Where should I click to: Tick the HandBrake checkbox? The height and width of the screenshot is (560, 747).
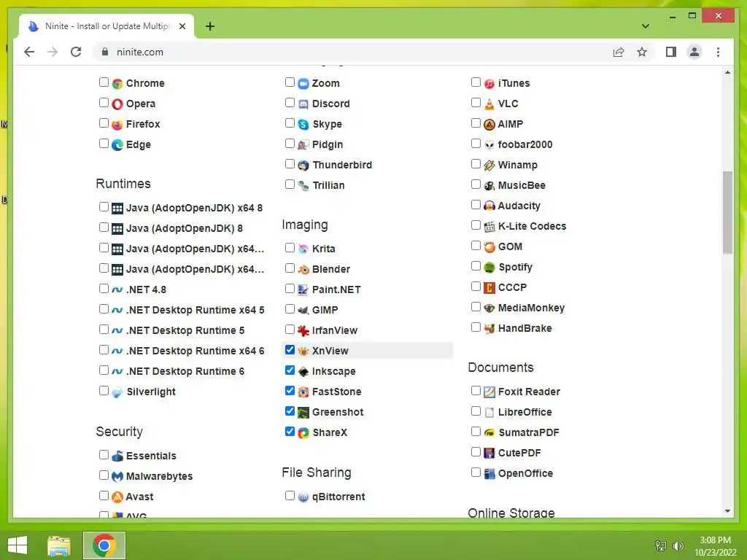[x=476, y=327]
